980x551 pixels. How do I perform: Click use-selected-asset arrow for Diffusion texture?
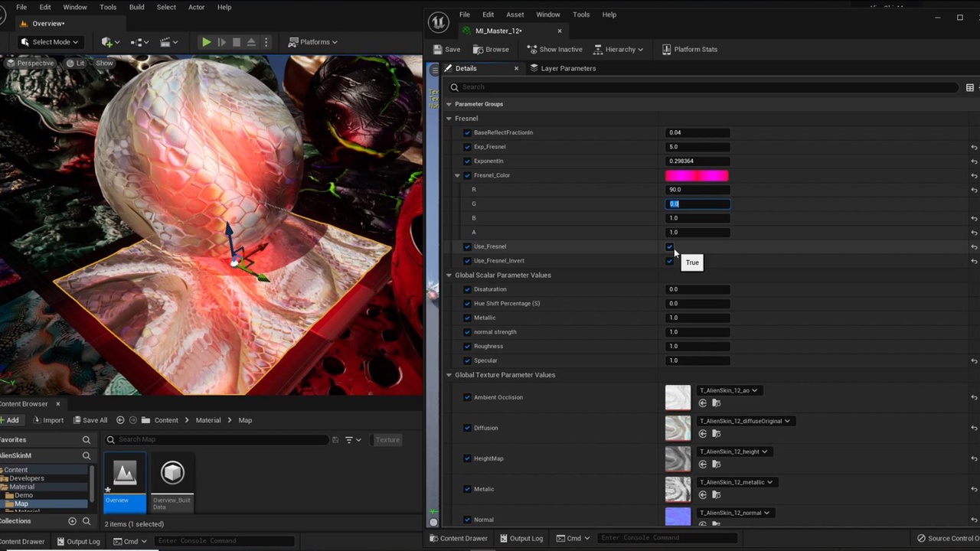(703, 434)
